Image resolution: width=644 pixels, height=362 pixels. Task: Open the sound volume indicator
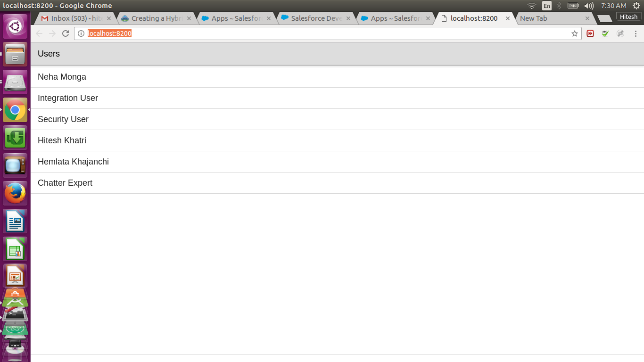(x=589, y=6)
